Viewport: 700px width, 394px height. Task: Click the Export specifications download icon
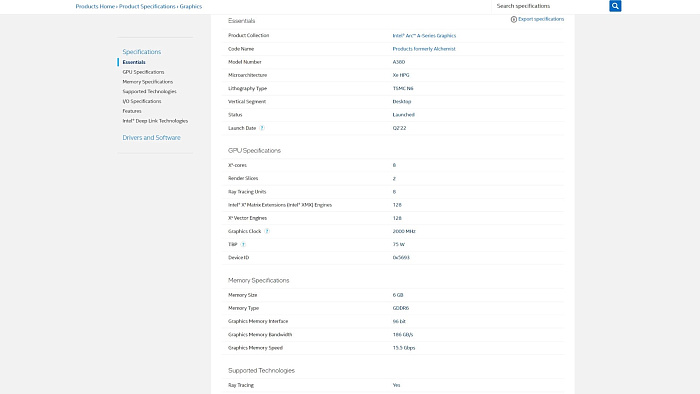tap(513, 19)
